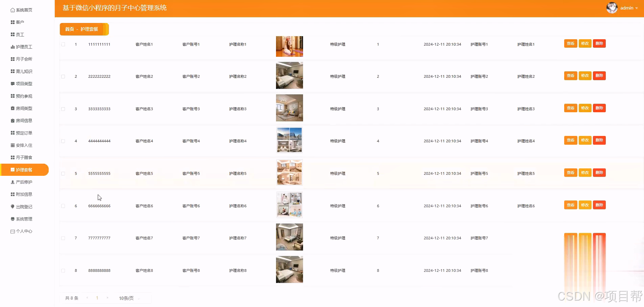Click the table icon beside 安排入住
Screen dimensions: 644x307
13,145
